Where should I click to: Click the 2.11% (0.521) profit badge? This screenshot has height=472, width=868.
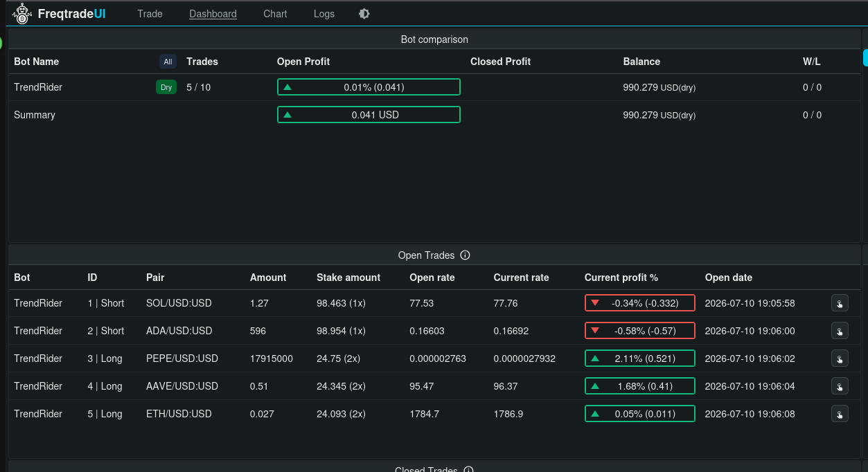(x=639, y=358)
